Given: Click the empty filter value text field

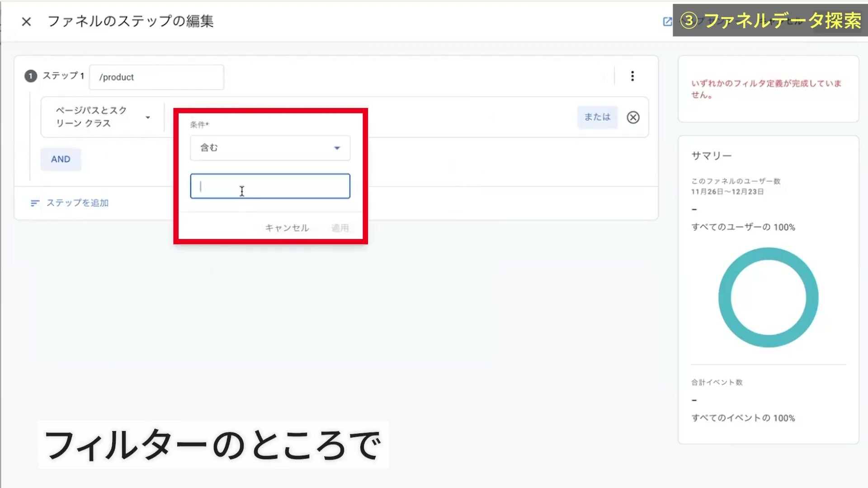Looking at the screenshot, I should (270, 186).
